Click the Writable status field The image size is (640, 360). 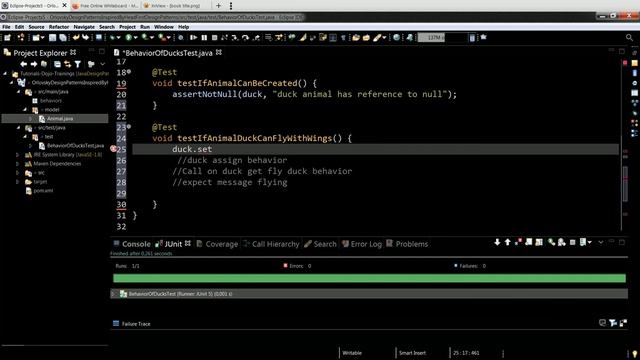[352, 353]
